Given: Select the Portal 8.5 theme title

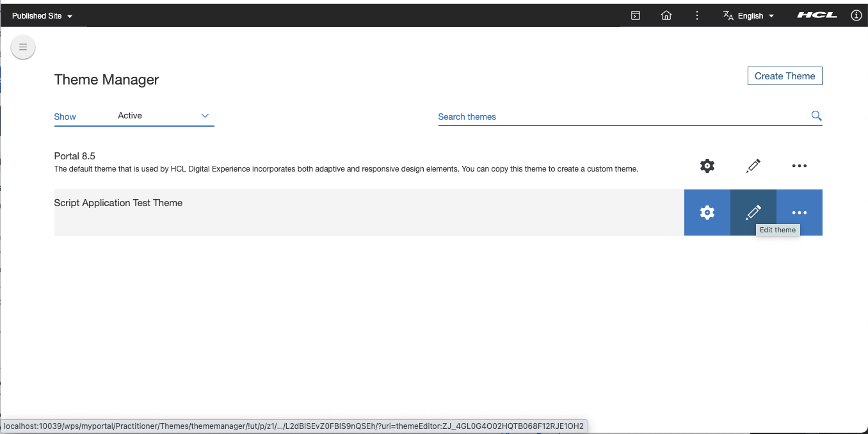Looking at the screenshot, I should [x=75, y=156].
